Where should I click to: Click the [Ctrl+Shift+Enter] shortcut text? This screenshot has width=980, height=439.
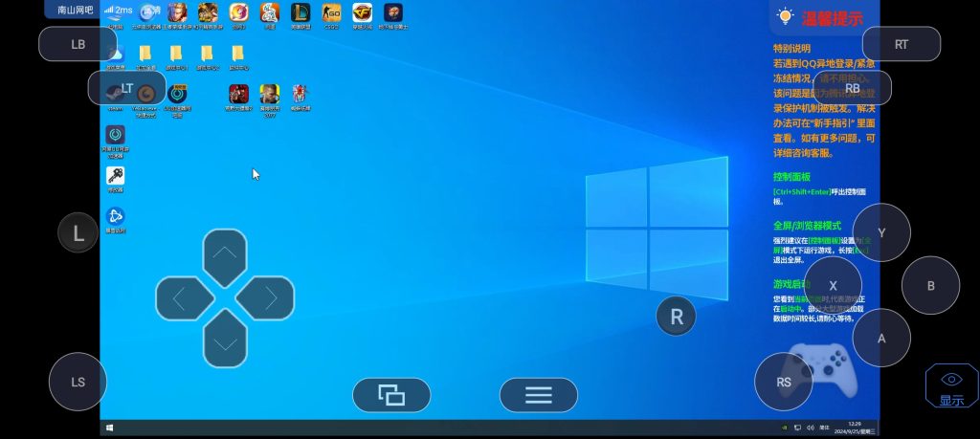coord(802,191)
